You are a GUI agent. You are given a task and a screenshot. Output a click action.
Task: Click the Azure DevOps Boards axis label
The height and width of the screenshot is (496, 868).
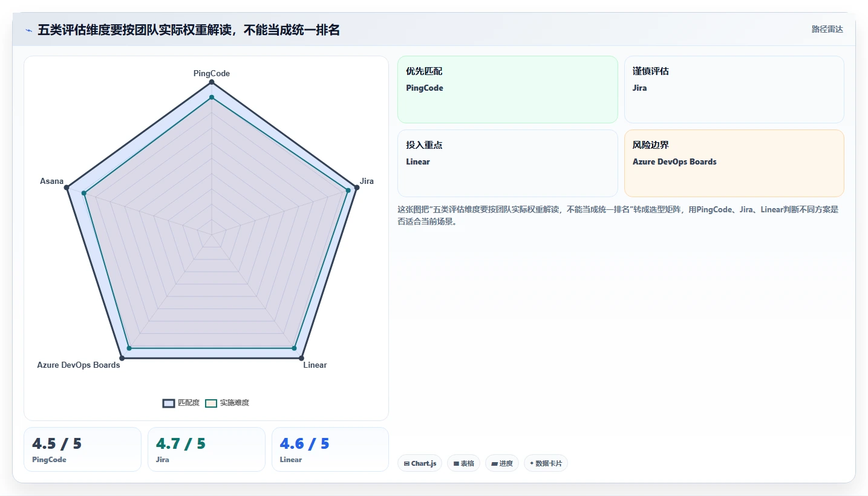click(79, 365)
